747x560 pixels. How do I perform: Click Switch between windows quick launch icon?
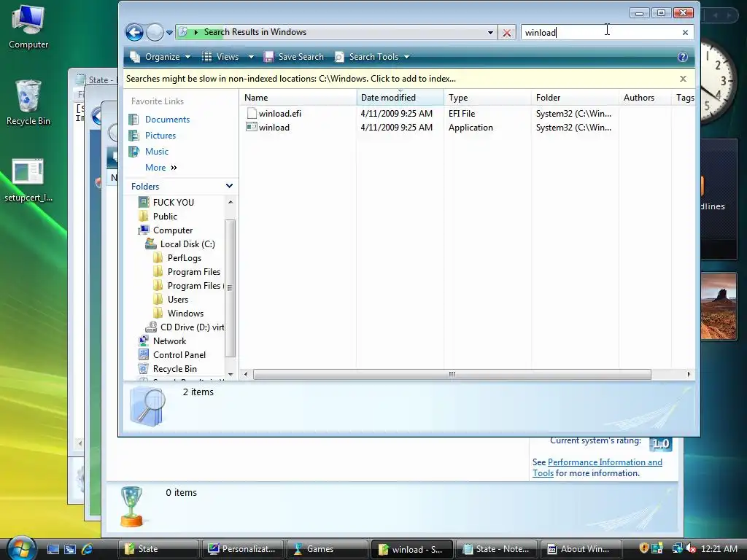point(70,549)
